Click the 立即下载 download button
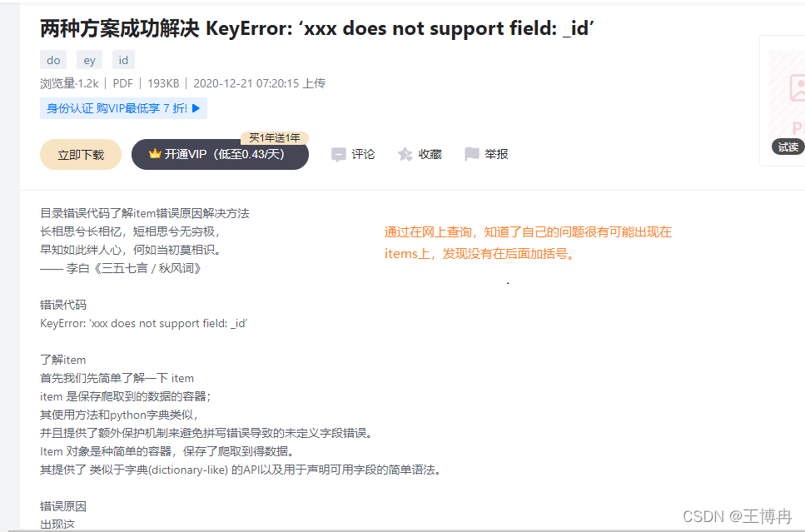 tap(81, 155)
